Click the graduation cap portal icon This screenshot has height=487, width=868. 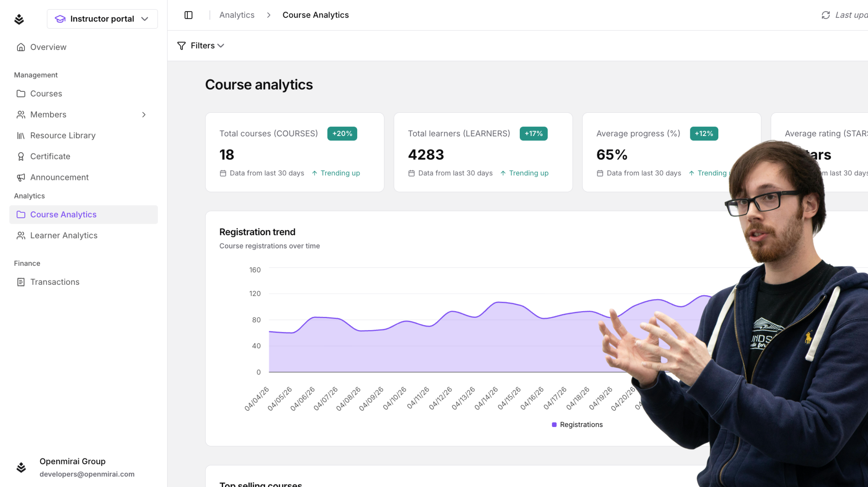click(x=60, y=19)
